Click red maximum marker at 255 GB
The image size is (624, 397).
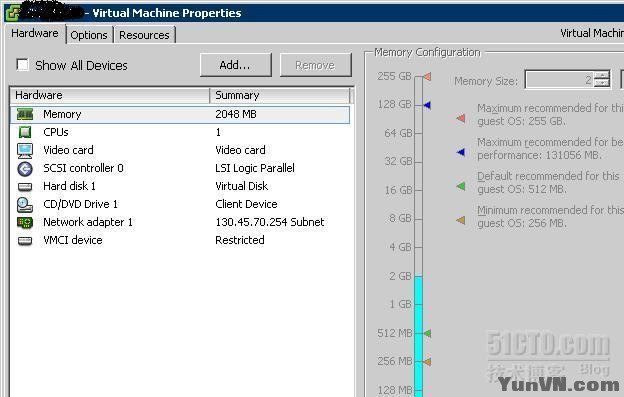(x=427, y=76)
